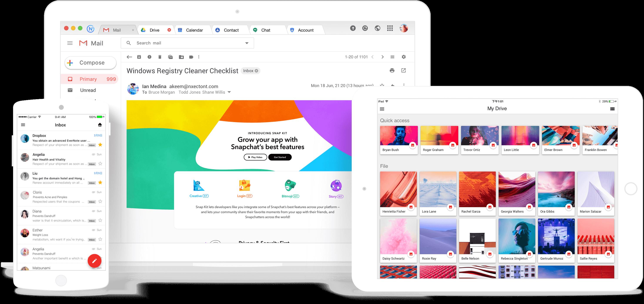Click the expand/pop-out icon in email view
Image resolution: width=644 pixels, height=304 pixels.
click(404, 71)
